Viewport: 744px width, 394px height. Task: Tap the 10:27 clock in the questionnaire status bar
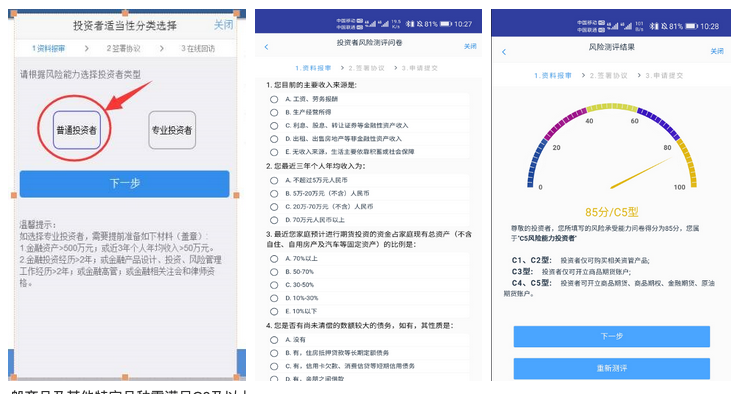(x=463, y=24)
